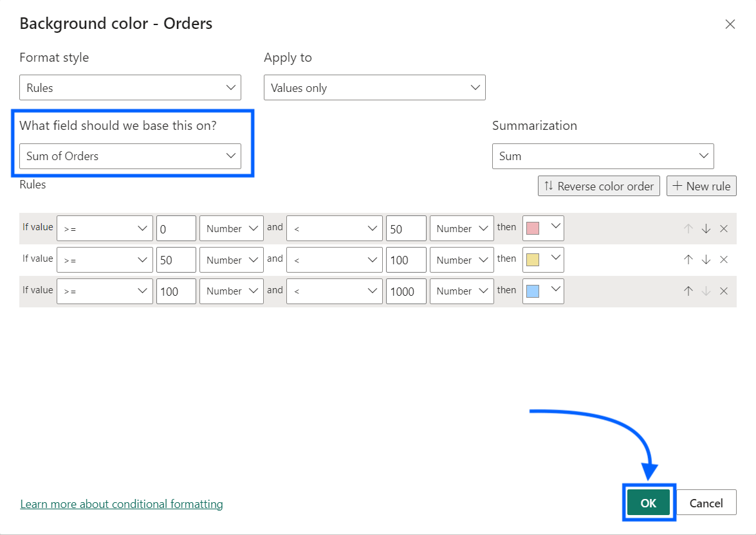Screen dimensions: 756x535
Task: Delete the second rule
Action: pos(723,260)
